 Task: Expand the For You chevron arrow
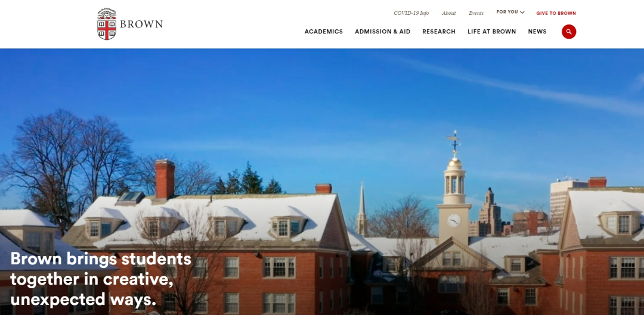[x=522, y=13]
